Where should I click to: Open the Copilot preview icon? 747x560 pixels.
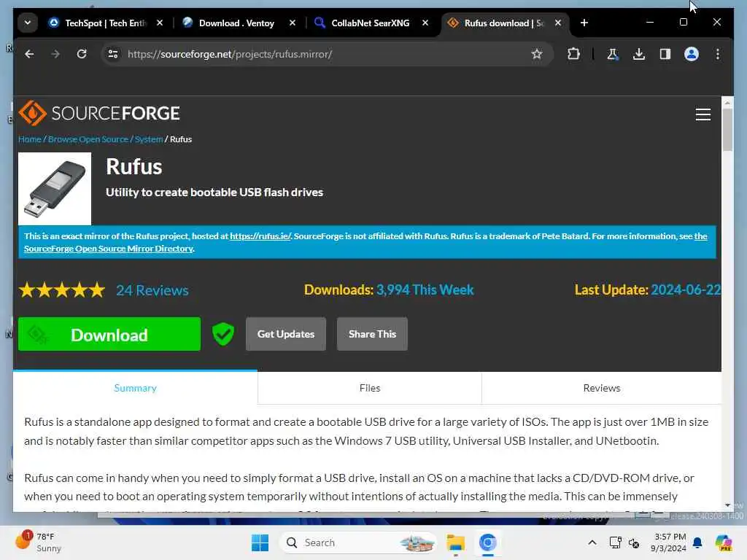pos(723,542)
